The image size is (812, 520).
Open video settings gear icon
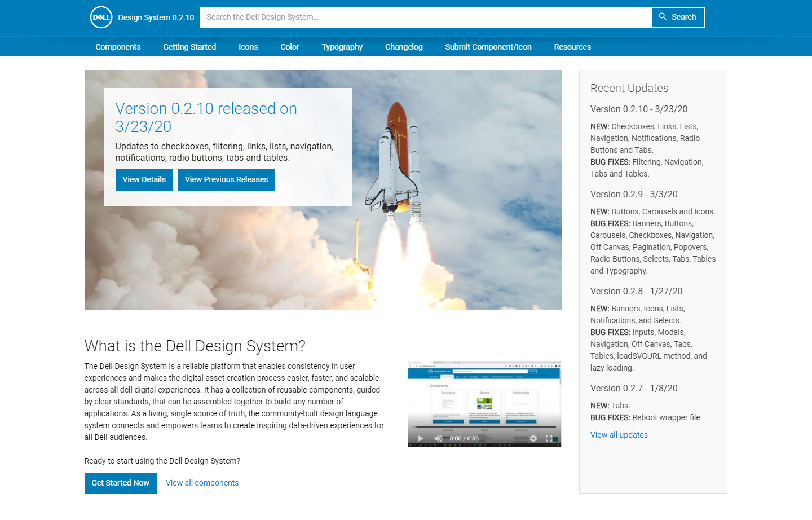(533, 438)
